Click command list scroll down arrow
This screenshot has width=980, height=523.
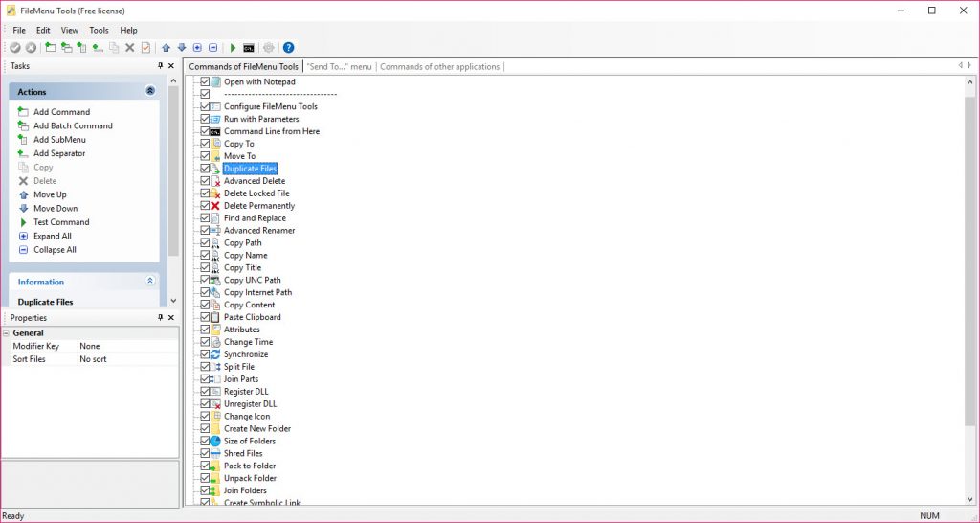coord(970,499)
